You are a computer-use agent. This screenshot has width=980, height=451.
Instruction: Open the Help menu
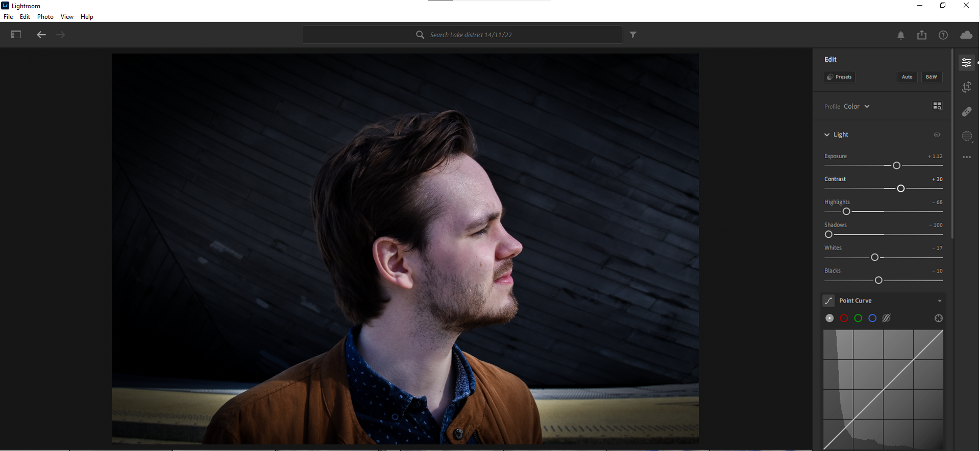[87, 17]
